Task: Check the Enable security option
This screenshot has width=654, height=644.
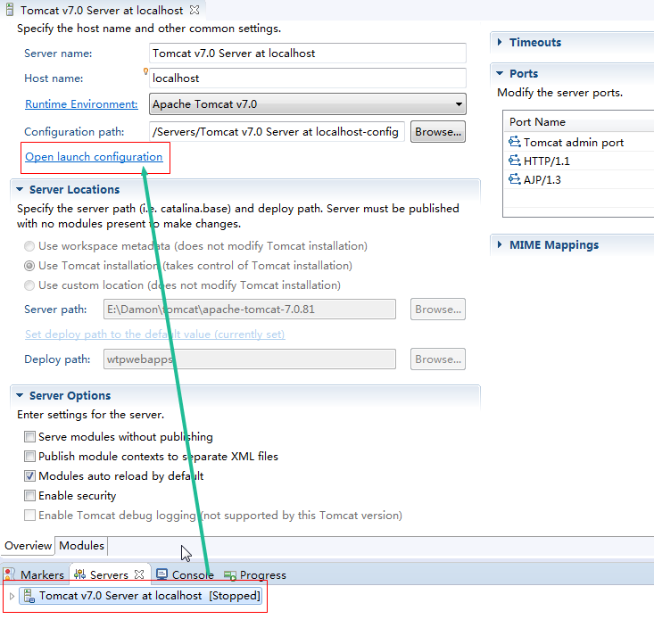Action: pos(29,496)
